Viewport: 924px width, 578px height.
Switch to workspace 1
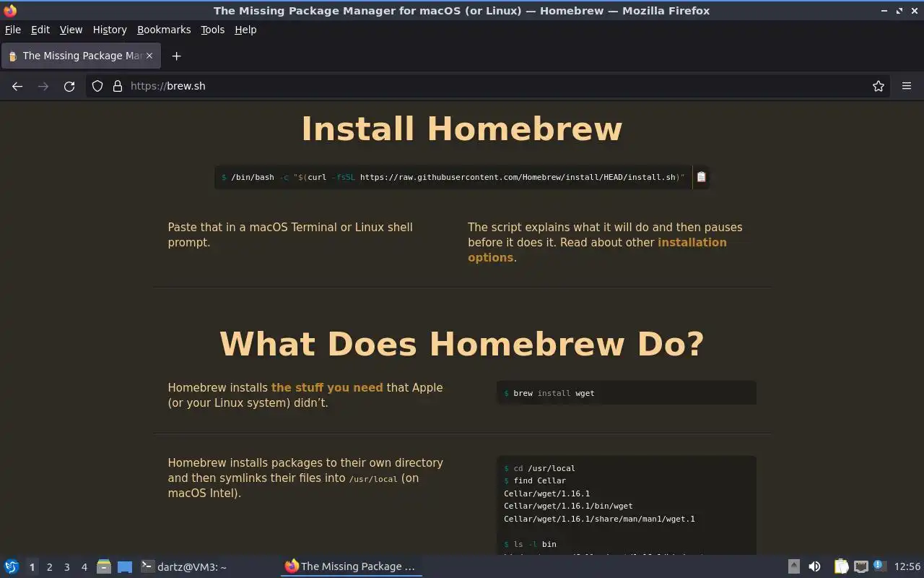point(32,567)
